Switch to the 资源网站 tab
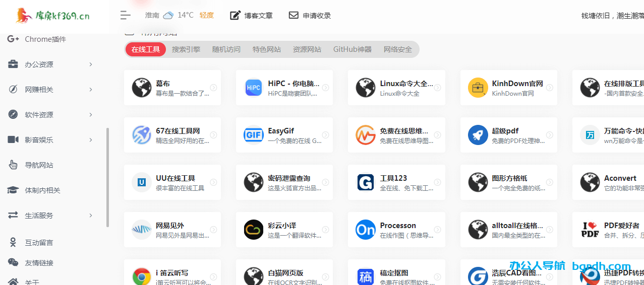Screen dimensions: 644x285 click(307, 49)
